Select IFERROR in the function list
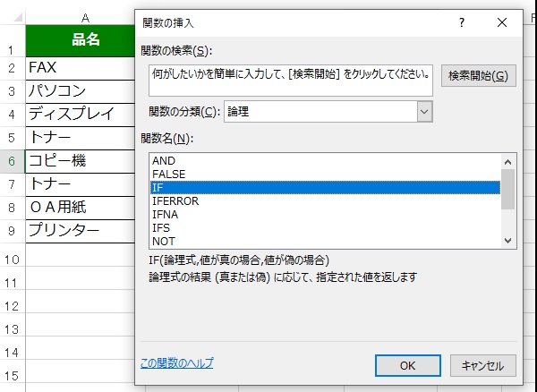537x392 pixels. pos(325,201)
